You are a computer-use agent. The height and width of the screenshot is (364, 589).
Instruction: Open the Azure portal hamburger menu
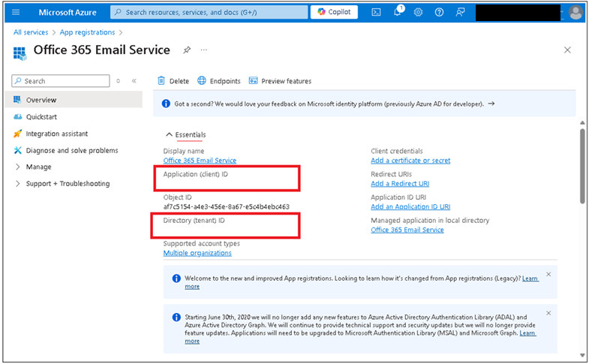point(16,12)
